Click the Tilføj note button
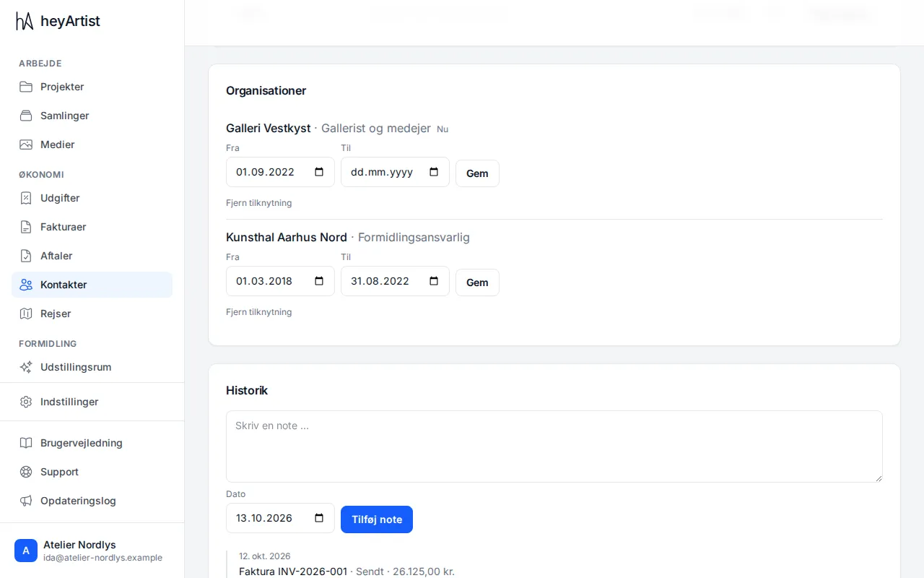 click(x=377, y=519)
